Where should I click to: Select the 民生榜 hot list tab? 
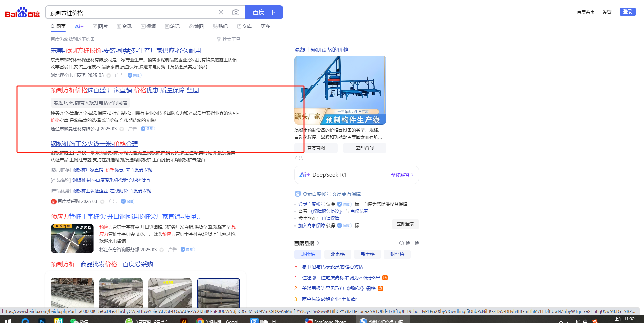coord(368,254)
